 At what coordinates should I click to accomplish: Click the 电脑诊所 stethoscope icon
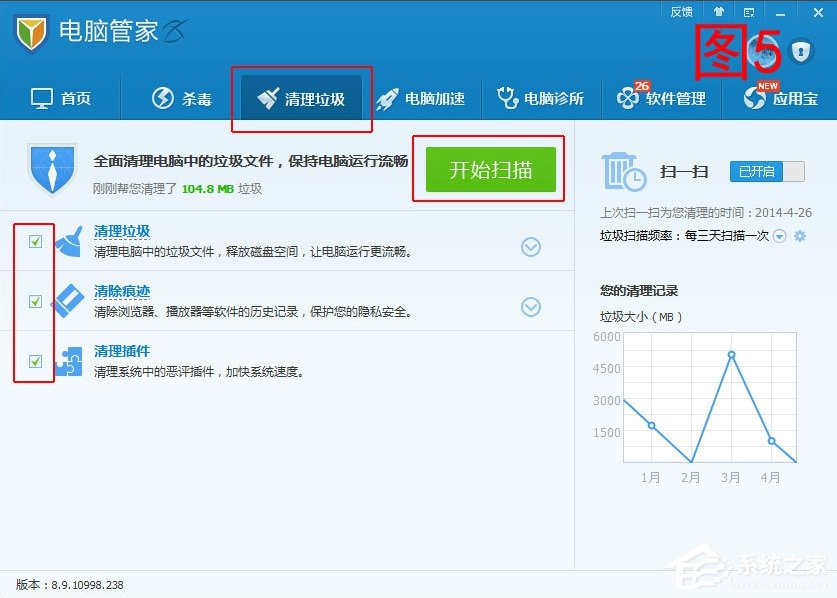tap(508, 97)
